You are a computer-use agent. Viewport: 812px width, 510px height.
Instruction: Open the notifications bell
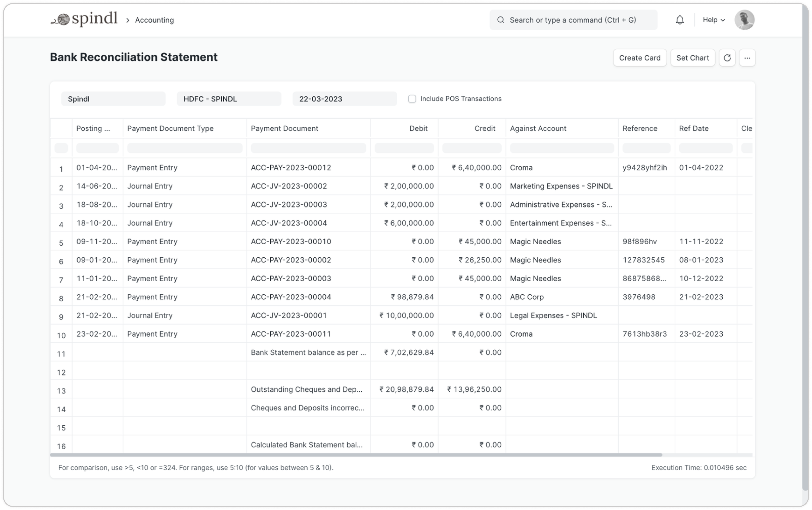[x=680, y=20]
